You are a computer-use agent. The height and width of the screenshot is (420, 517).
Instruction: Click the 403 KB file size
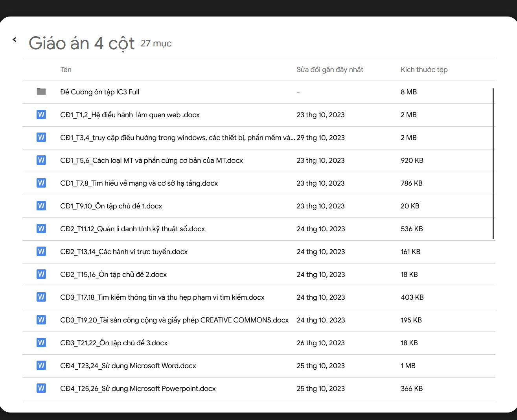412,297
